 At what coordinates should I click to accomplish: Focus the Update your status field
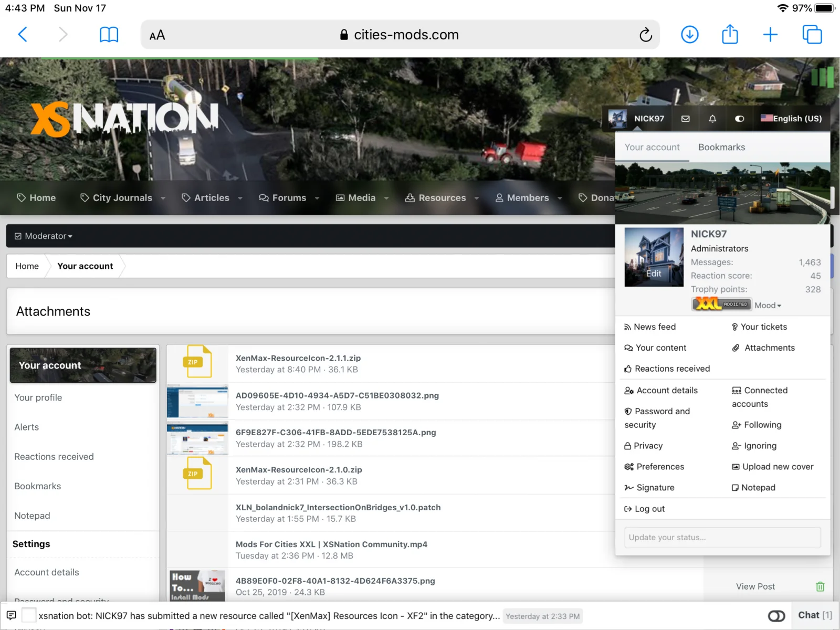tap(722, 538)
